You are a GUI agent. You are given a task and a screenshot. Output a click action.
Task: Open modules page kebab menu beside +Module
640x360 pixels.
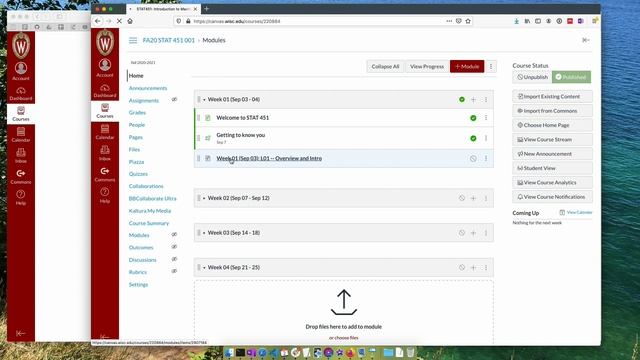coord(491,66)
